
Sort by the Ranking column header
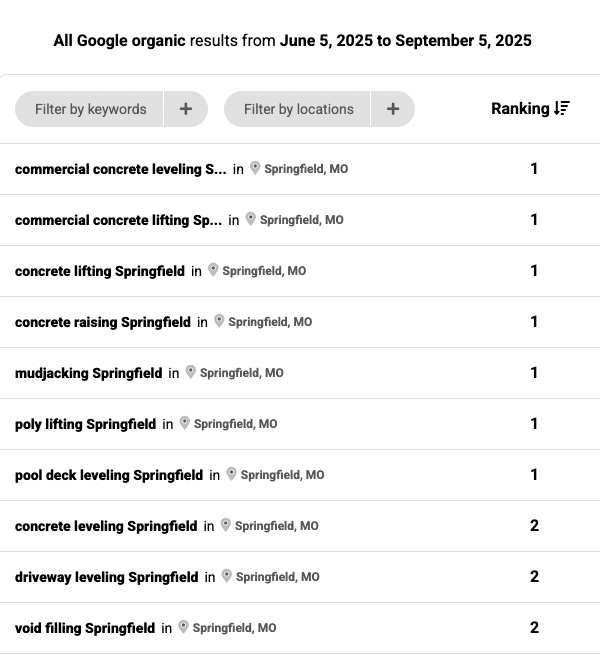(520, 108)
